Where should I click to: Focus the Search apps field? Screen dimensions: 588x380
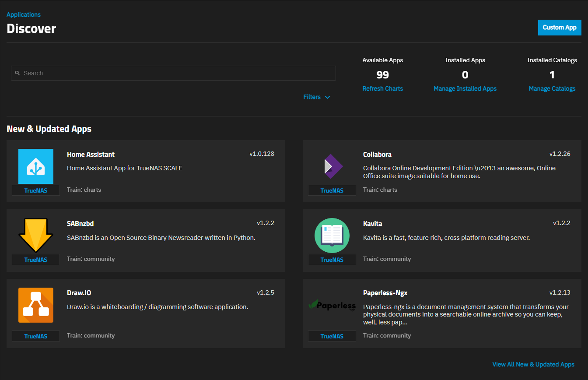[x=173, y=73]
